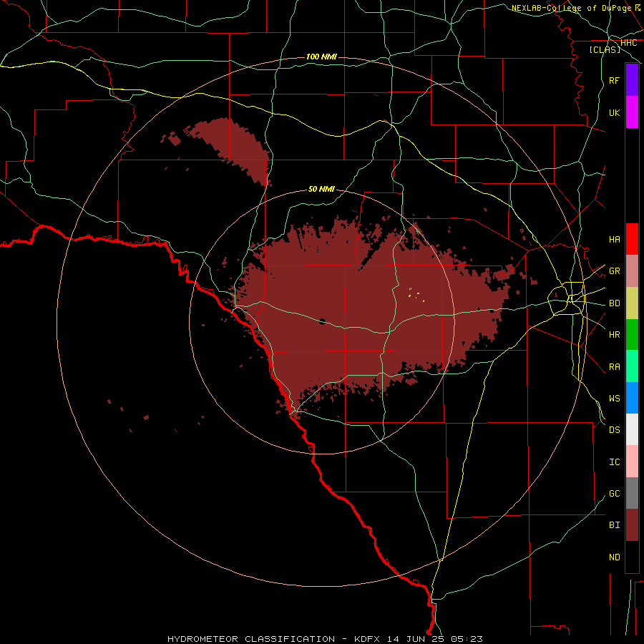Click the RF legend label

pos(614,80)
